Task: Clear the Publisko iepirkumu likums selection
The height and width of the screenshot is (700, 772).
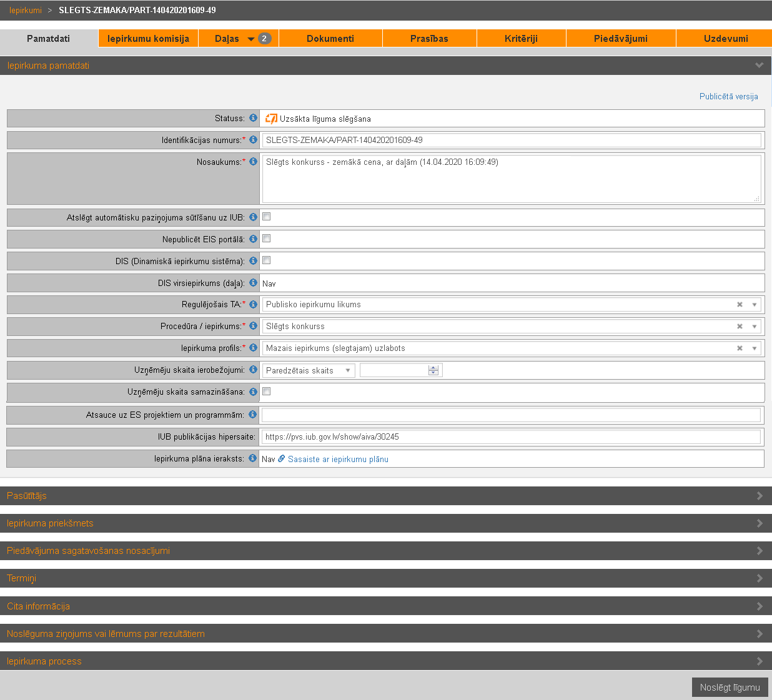Action: pos(740,305)
